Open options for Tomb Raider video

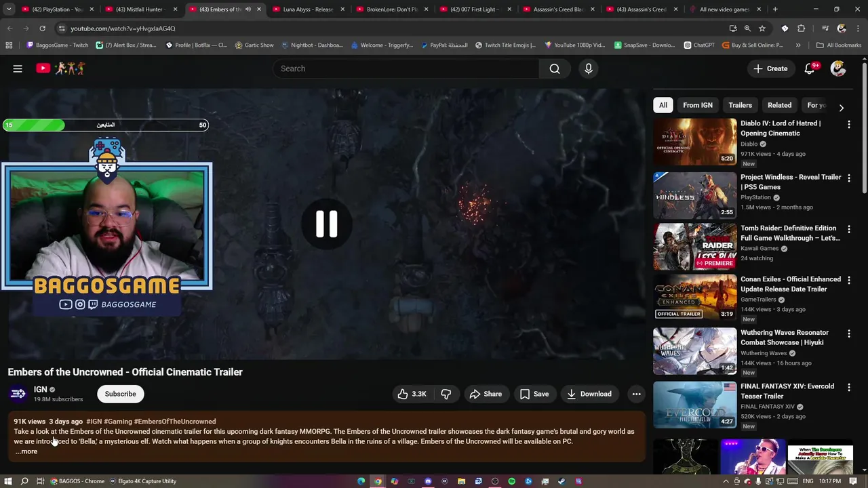[848, 230]
